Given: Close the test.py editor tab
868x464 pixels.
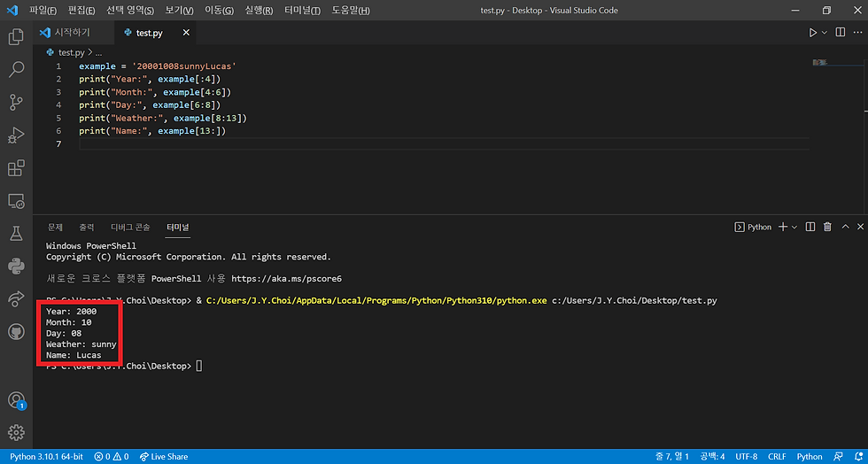Looking at the screenshot, I should click(186, 33).
